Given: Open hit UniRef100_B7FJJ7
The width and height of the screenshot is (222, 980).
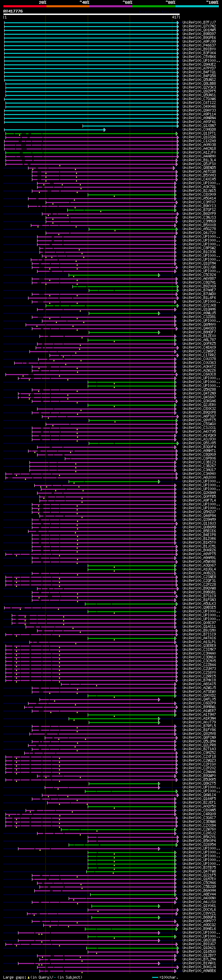Looking at the screenshot, I should pyautogui.click(x=199, y=23).
